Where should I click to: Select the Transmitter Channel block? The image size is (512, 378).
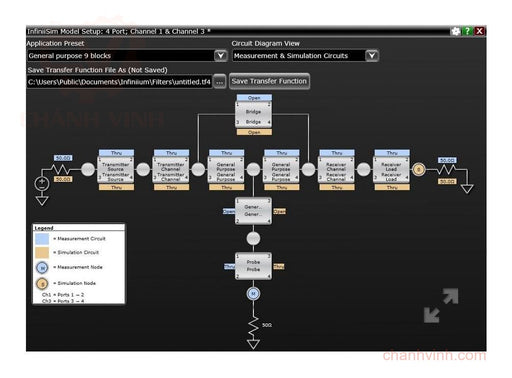[x=171, y=170]
